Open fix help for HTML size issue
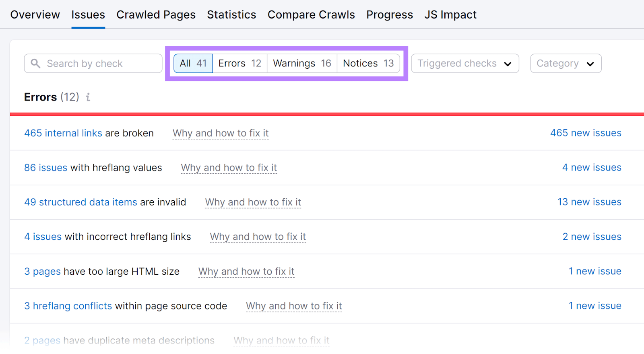The width and height of the screenshot is (644, 354). click(x=246, y=272)
